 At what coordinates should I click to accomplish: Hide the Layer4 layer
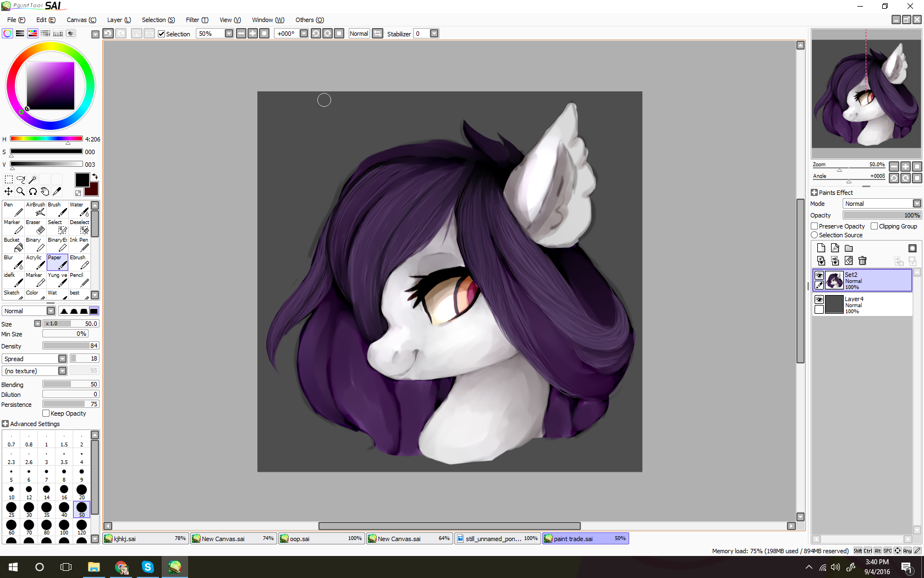click(820, 299)
